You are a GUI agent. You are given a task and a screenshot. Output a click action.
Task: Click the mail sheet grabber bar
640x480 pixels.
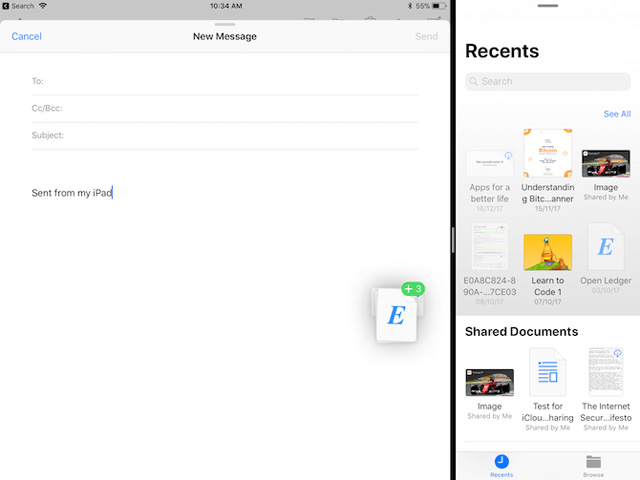tap(225, 24)
